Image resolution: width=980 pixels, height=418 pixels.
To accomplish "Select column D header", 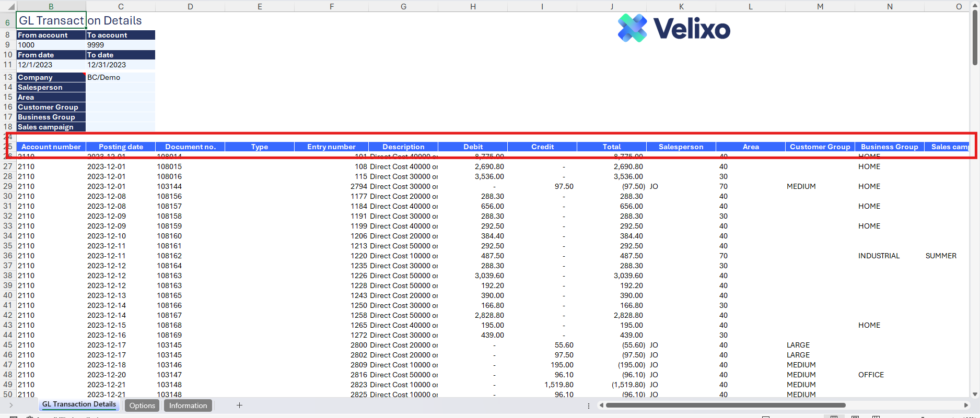I will 190,7.
